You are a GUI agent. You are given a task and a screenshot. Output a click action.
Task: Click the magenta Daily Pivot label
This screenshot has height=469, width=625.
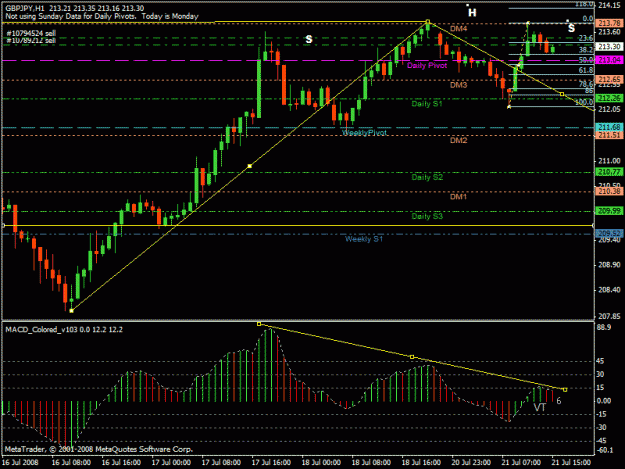coord(427,65)
